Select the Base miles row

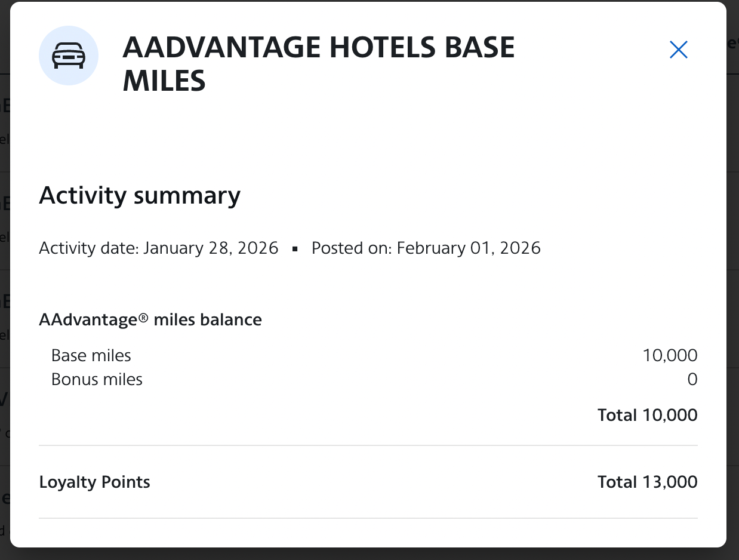[91, 355]
